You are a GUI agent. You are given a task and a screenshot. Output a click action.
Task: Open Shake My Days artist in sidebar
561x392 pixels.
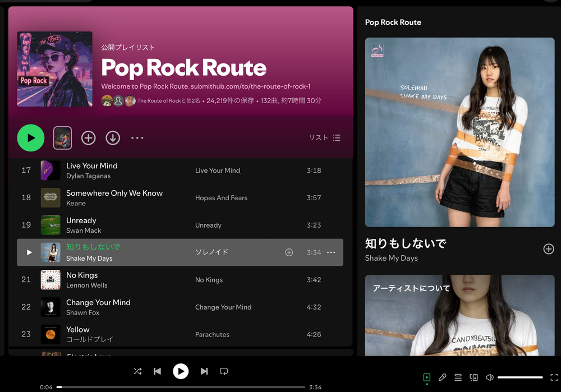coord(392,258)
